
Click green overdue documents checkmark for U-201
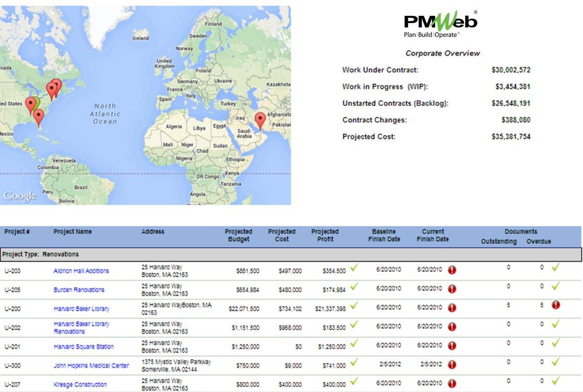pyautogui.click(x=556, y=344)
